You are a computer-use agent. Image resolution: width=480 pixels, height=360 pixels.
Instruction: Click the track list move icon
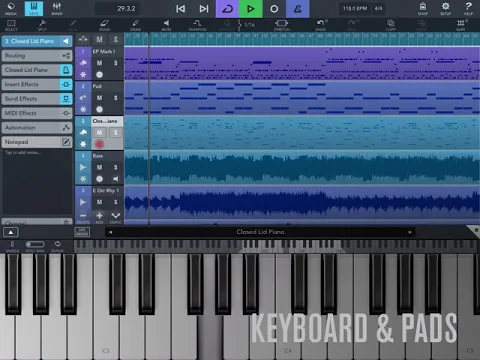pos(83,40)
